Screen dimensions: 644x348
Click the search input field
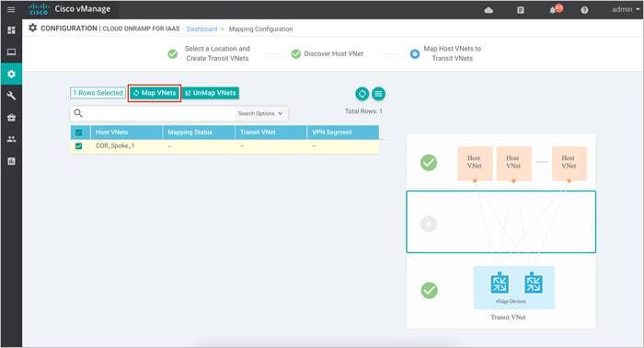(160, 113)
